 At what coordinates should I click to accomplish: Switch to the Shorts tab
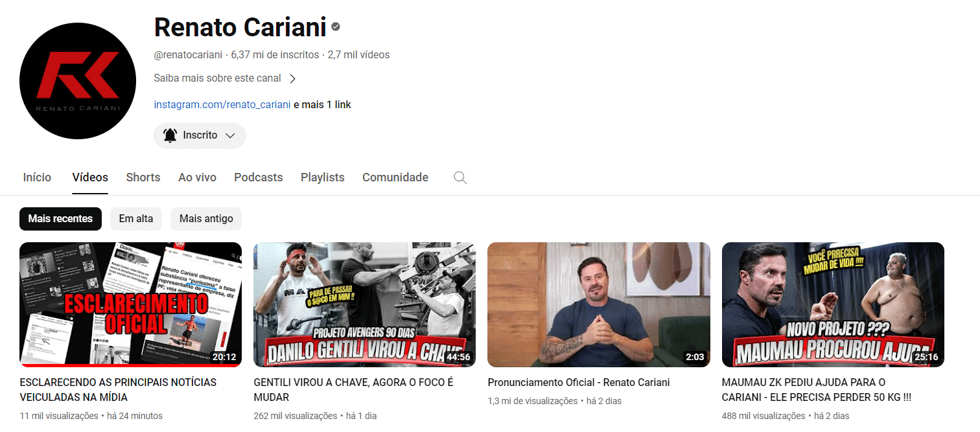tap(143, 177)
